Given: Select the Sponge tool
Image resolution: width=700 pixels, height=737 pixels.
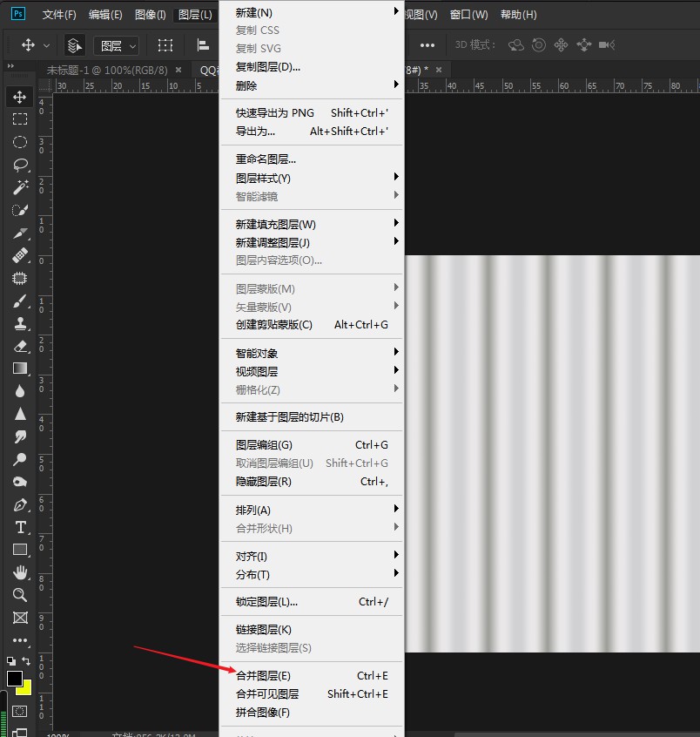Looking at the screenshot, I should 20,482.
